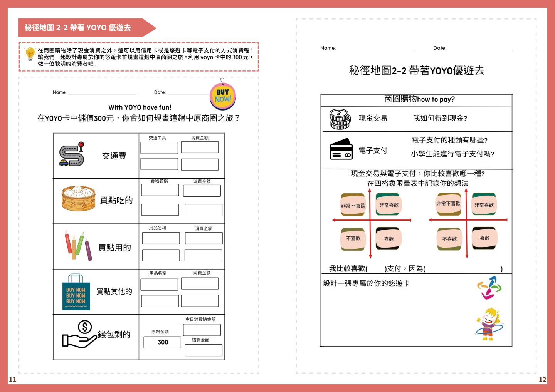Screen dimensions: 555x392
Task: Select the stacked coins cash icon
Action: (x=340, y=119)
